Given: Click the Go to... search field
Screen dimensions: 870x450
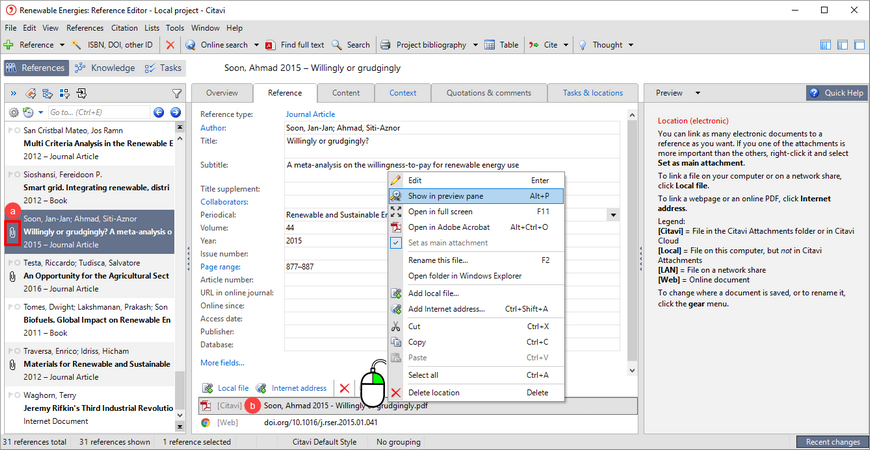Looking at the screenshot, I should (99, 113).
